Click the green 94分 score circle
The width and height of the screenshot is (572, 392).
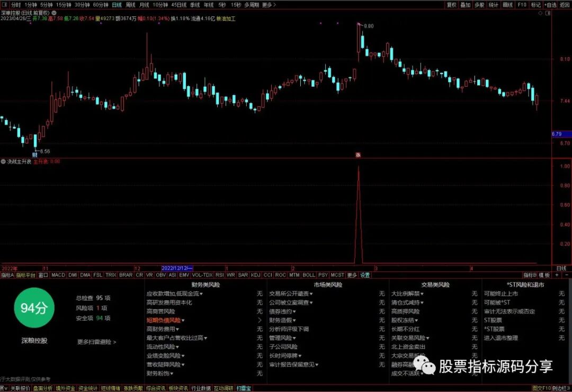[x=34, y=308]
